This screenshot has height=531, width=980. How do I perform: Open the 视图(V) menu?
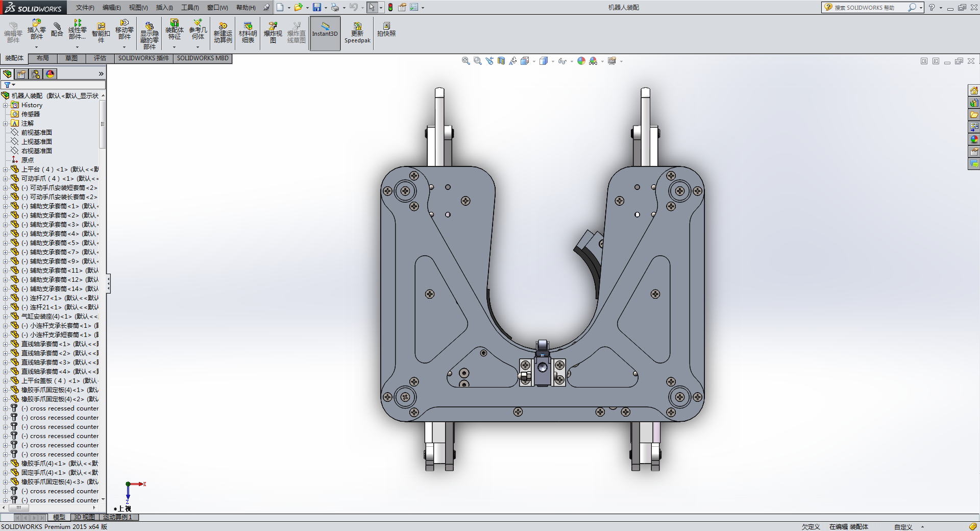click(x=138, y=8)
